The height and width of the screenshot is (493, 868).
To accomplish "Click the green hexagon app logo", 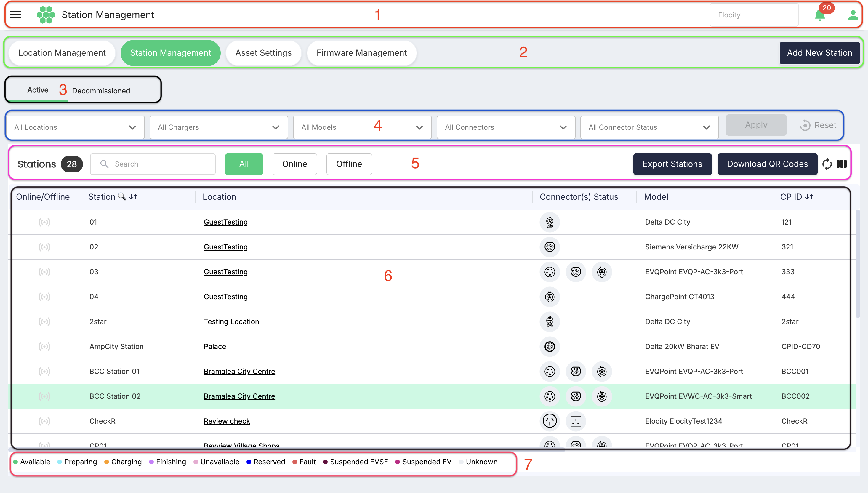I will click(x=46, y=15).
